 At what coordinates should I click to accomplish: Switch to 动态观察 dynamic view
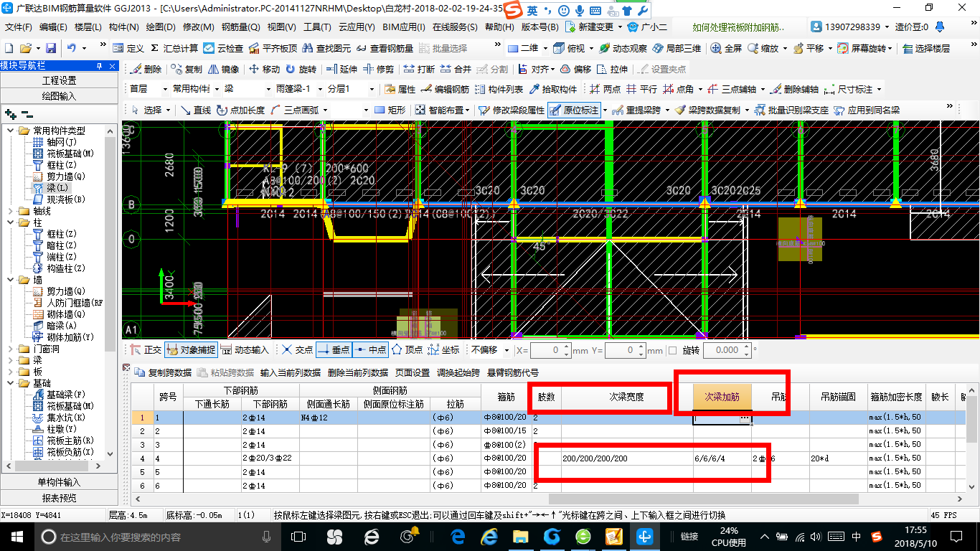pos(623,48)
